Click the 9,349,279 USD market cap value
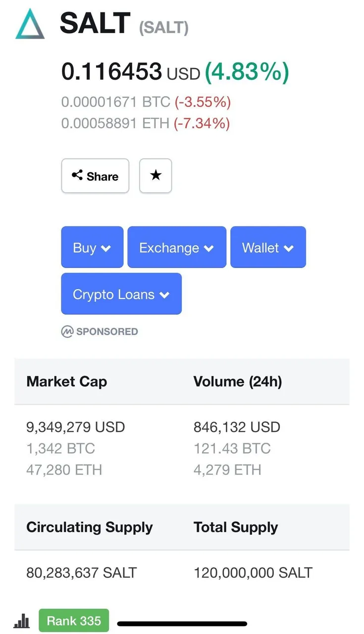Image resolution: width=364 pixels, height=634 pixels. (x=76, y=427)
